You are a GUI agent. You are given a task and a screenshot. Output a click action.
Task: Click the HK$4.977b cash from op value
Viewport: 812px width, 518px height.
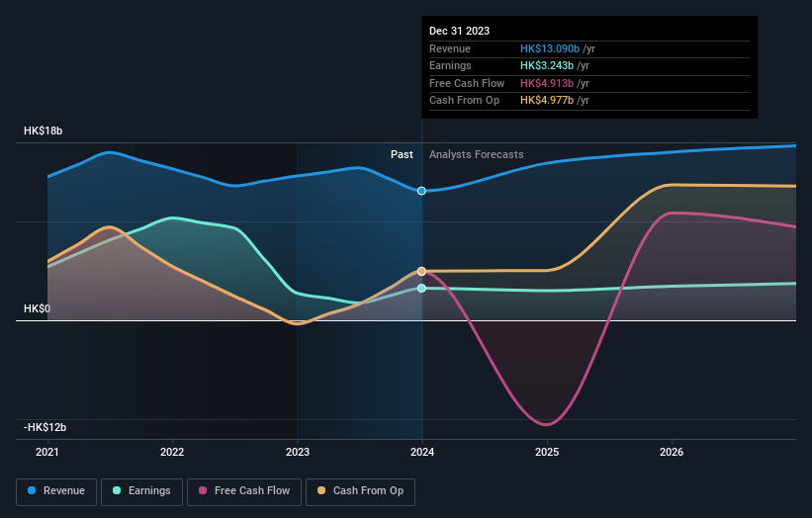[547, 101]
